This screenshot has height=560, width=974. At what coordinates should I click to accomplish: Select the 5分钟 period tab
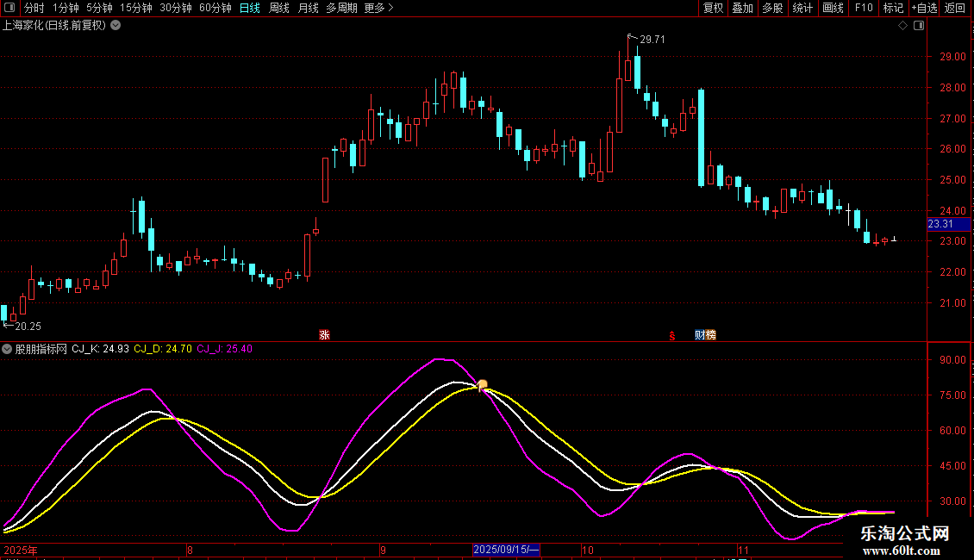pos(99,8)
